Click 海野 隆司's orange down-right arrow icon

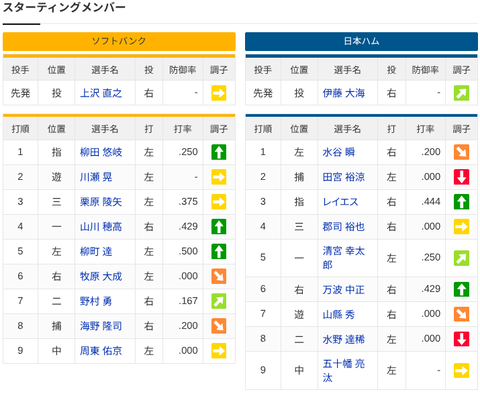pos(219,326)
